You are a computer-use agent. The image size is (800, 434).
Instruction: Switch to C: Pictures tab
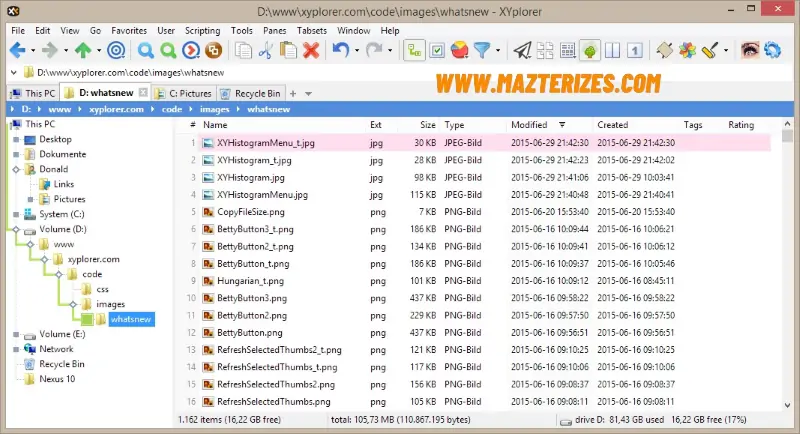point(183,93)
